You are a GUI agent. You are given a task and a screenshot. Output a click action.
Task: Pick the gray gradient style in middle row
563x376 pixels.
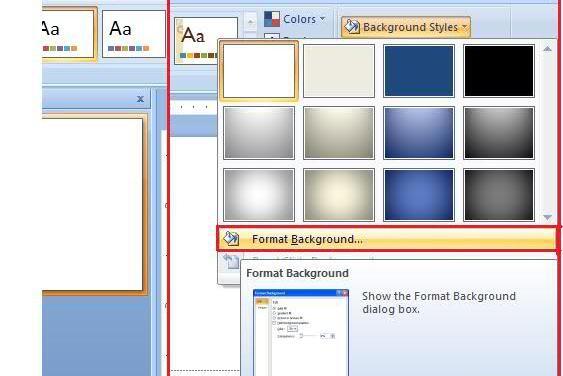pos(259,133)
